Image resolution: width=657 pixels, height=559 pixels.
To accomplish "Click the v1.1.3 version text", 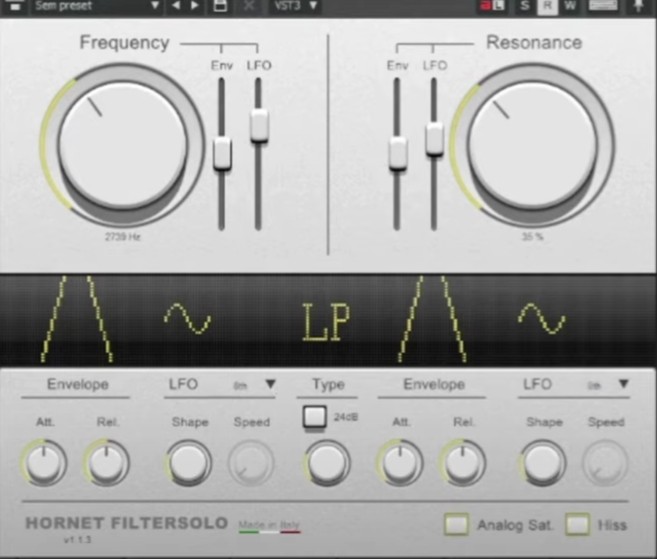I will tap(78, 540).
